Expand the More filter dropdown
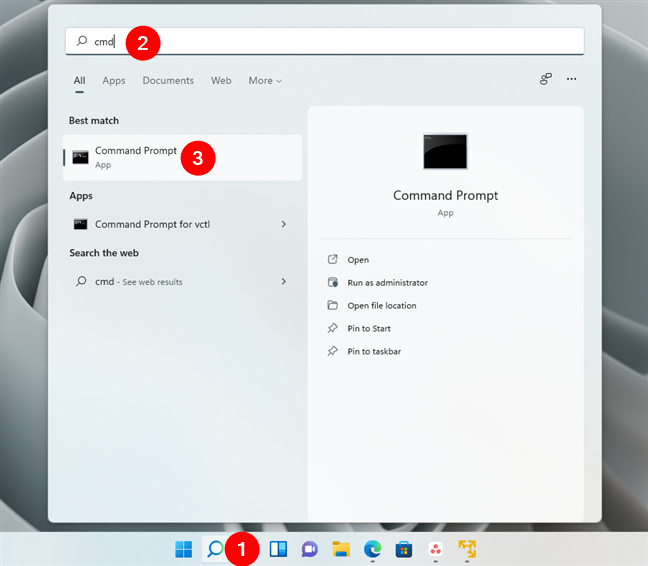 pyautogui.click(x=265, y=81)
